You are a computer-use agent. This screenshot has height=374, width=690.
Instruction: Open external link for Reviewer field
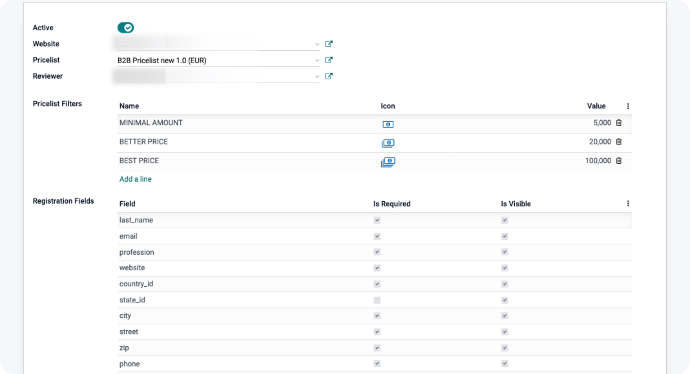(329, 76)
